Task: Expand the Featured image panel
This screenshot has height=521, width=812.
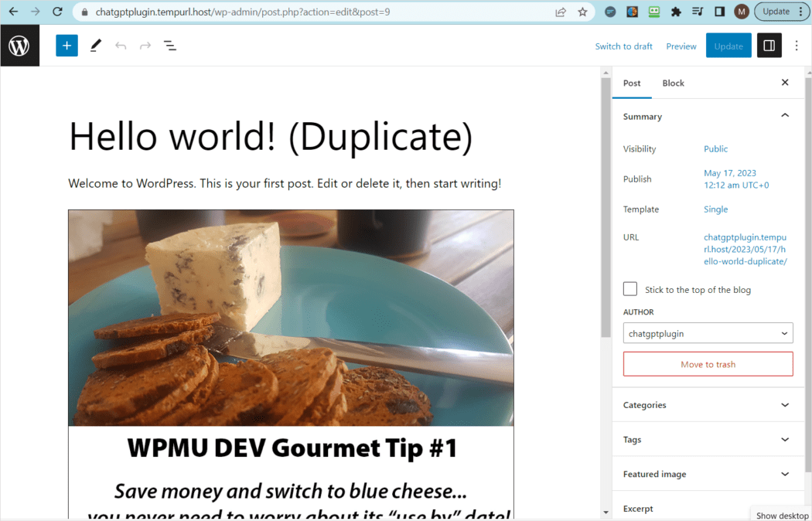Action: click(708, 474)
